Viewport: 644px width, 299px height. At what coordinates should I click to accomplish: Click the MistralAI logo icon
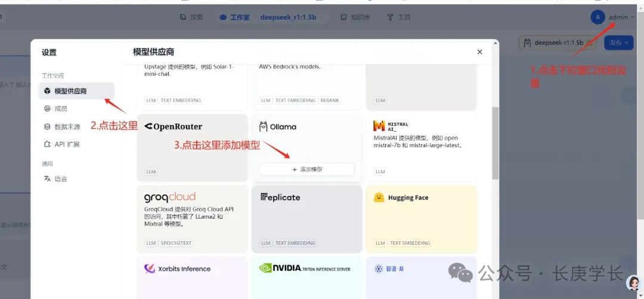click(379, 126)
